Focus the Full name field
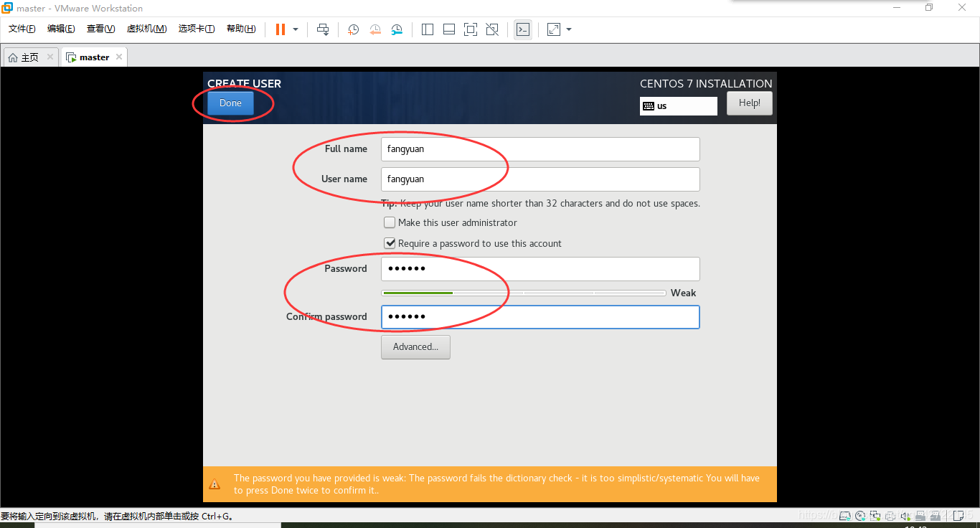The height and width of the screenshot is (528, 980). point(540,149)
